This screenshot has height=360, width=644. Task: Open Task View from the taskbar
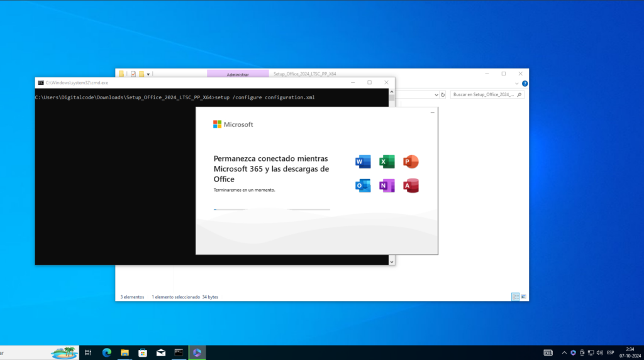88,352
